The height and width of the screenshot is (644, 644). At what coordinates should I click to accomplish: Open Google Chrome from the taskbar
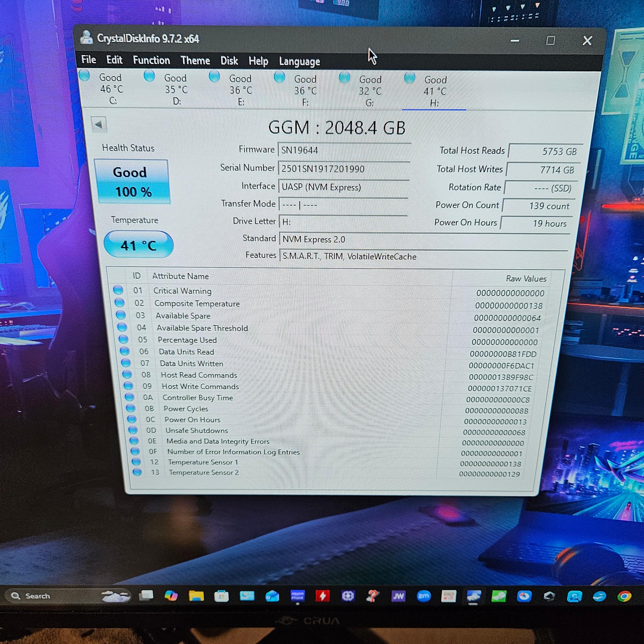[624, 596]
